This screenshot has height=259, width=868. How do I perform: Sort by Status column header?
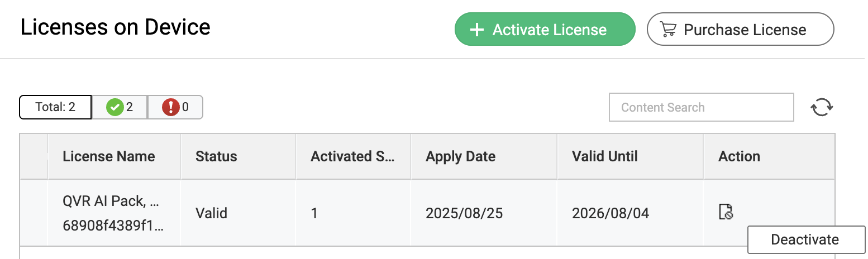216,156
